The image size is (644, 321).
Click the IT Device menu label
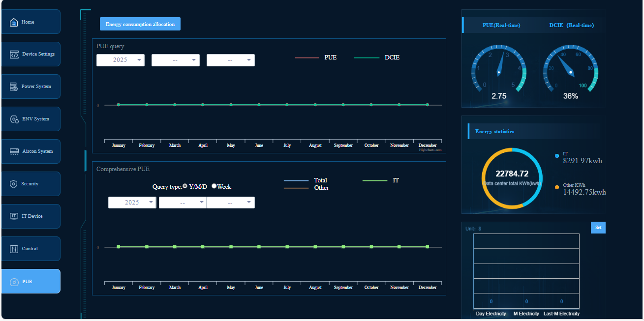(32, 216)
